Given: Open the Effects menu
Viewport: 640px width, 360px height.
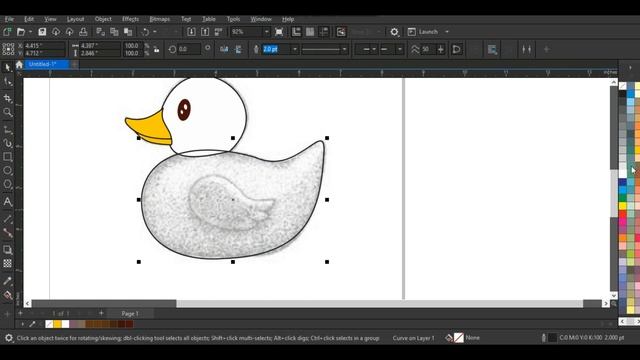Looking at the screenshot, I should 130,19.
